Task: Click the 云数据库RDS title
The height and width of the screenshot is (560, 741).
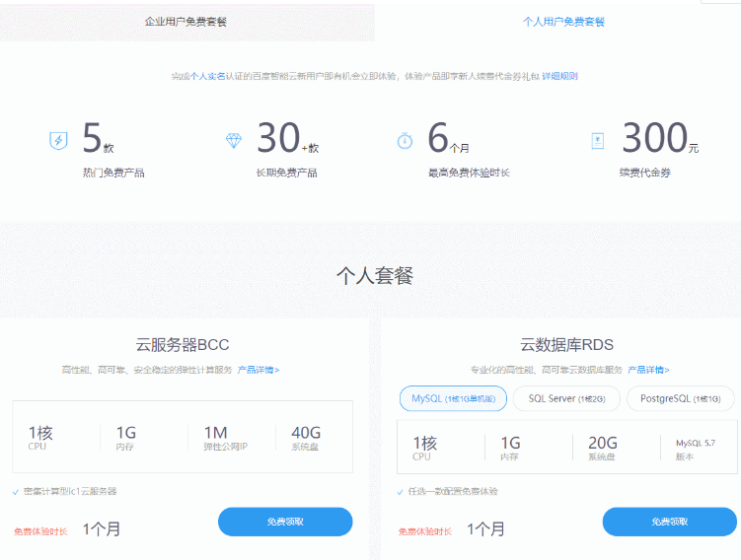Action: tap(566, 345)
